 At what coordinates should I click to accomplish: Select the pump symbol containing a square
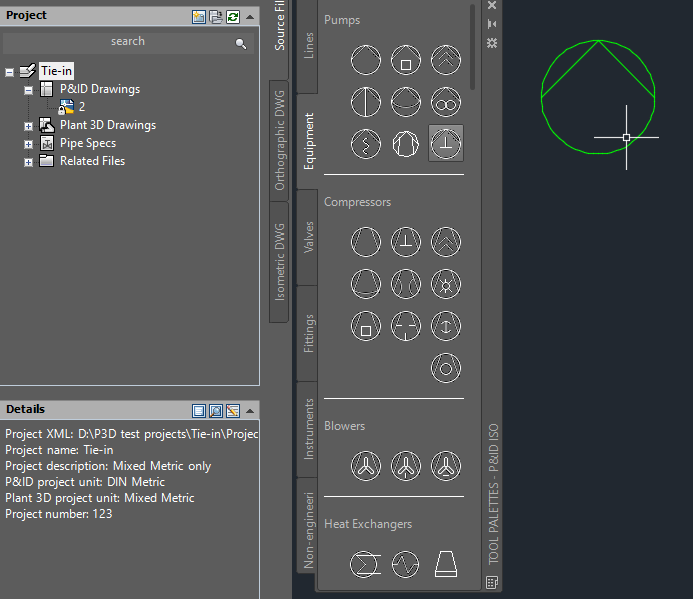406,60
